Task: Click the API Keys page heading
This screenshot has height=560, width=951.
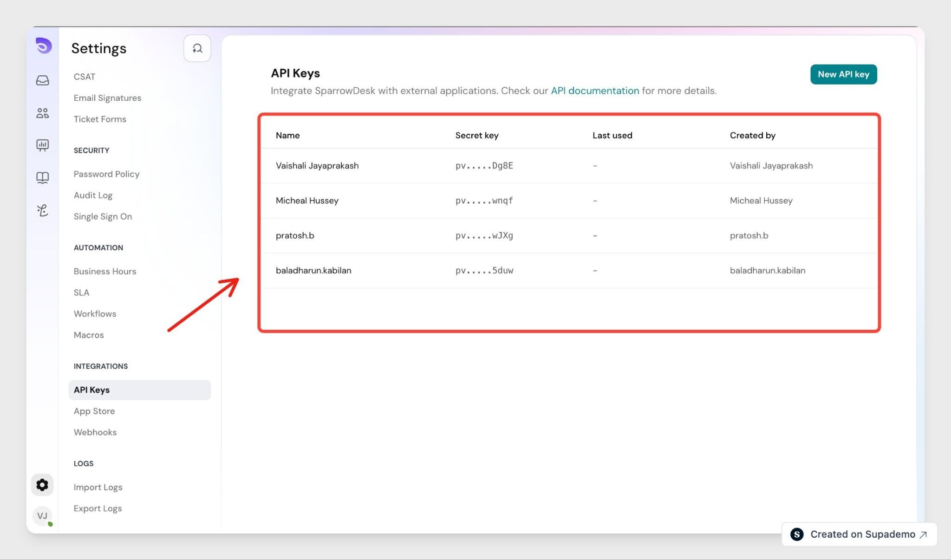Action: (x=295, y=73)
